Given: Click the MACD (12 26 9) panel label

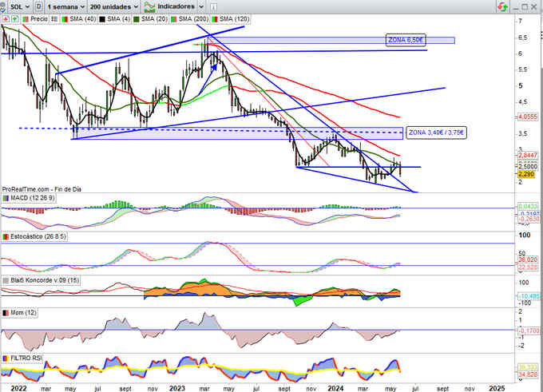Looking at the screenshot, I should (x=32, y=198).
